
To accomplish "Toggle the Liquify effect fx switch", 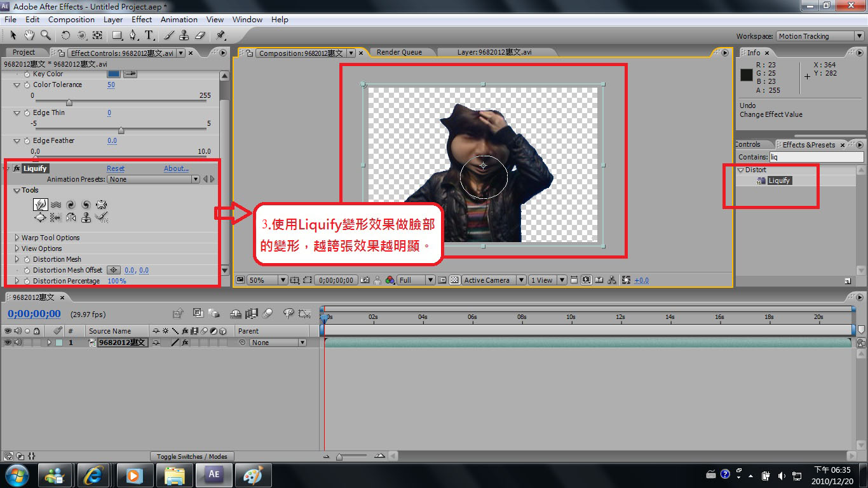I will [x=17, y=168].
